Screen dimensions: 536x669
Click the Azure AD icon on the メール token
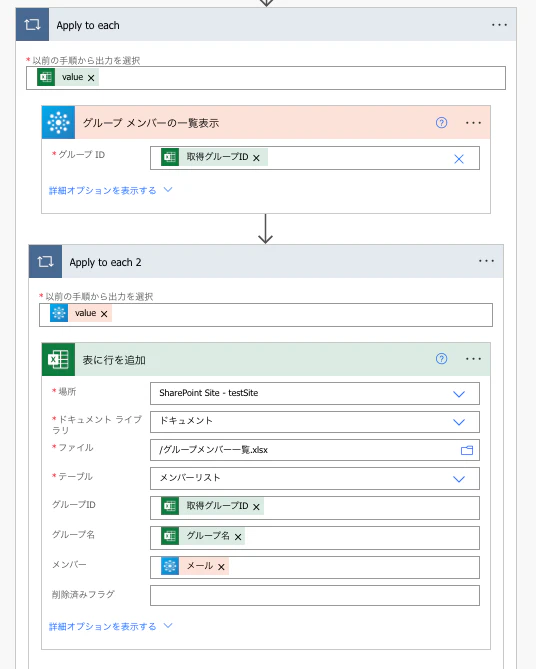pos(170,566)
